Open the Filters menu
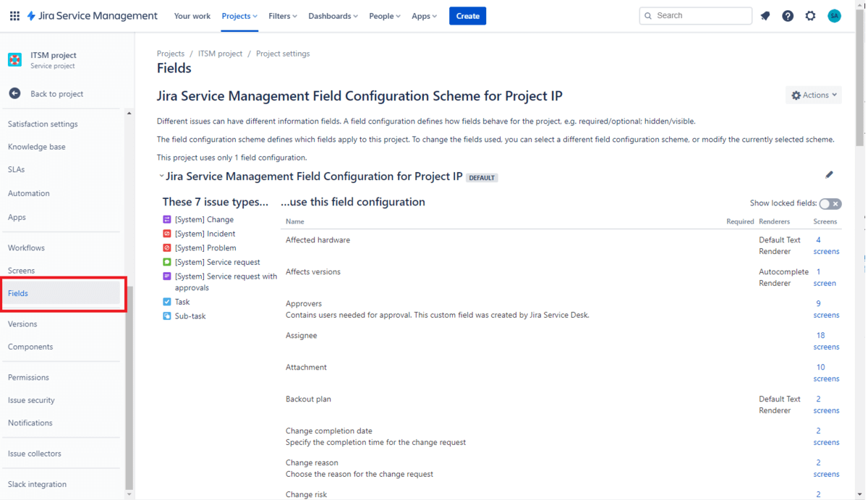 pyautogui.click(x=282, y=16)
